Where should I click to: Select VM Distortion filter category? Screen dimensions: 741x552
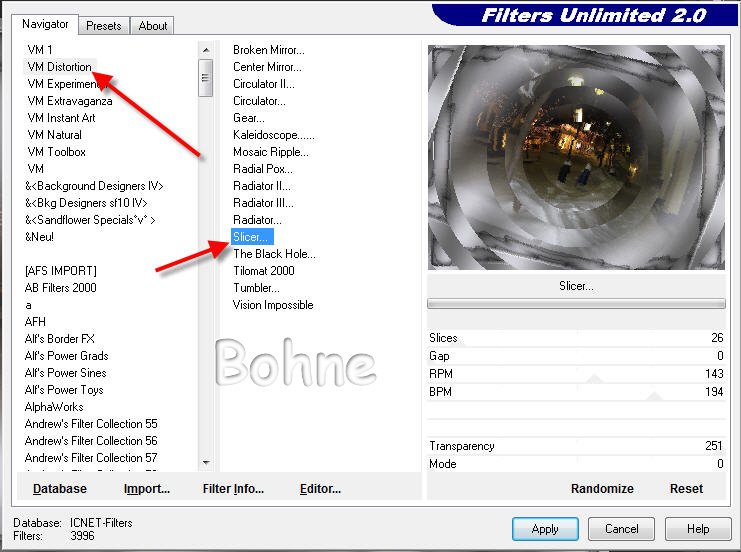[x=59, y=67]
